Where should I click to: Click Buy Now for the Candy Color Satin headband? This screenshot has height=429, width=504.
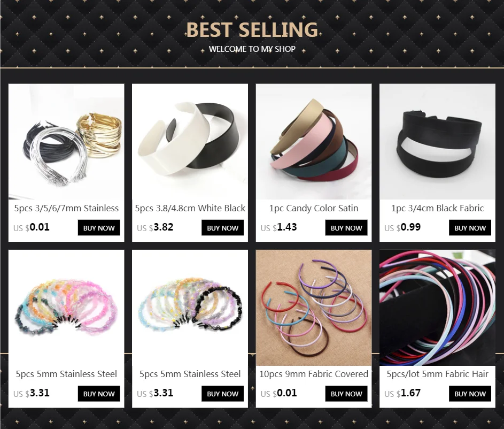pos(346,228)
